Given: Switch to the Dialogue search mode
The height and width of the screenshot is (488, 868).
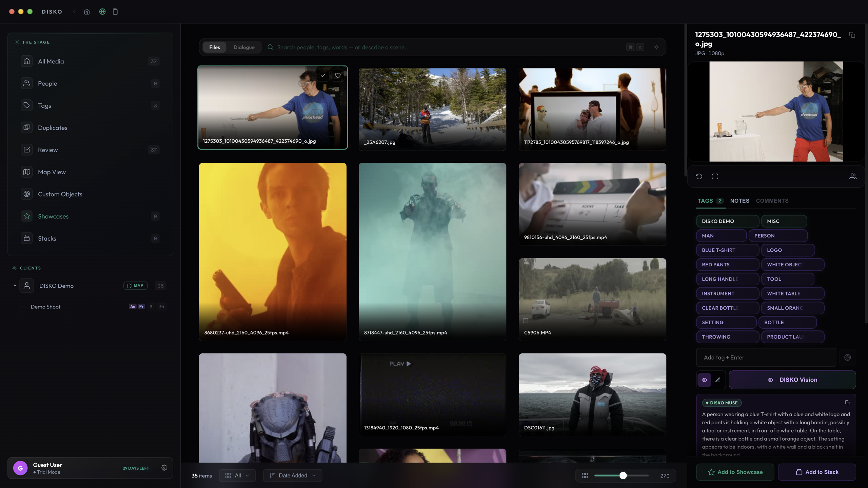Looking at the screenshot, I should coord(244,47).
